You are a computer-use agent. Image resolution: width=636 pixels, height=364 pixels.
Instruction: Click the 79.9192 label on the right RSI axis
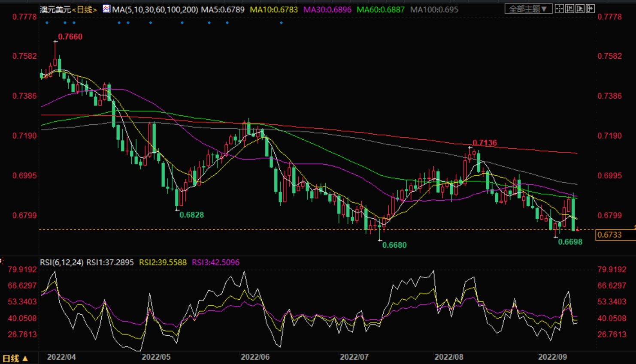coord(612,270)
